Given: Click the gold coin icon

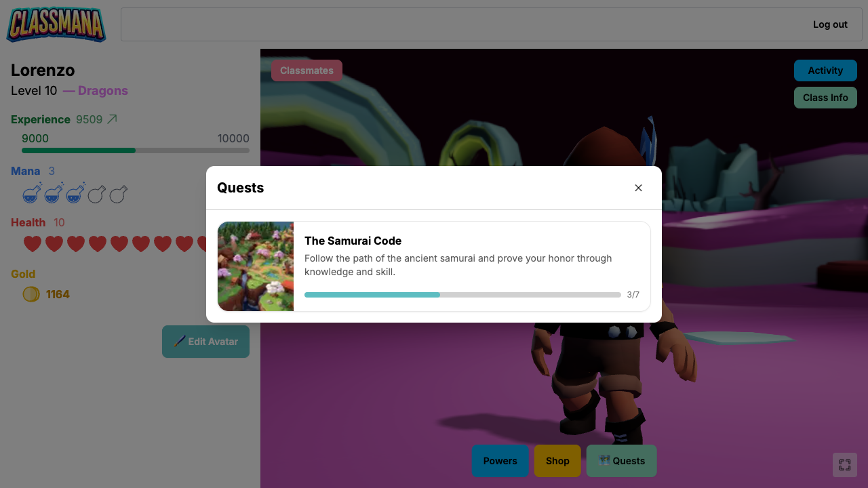Looking at the screenshot, I should (31, 294).
